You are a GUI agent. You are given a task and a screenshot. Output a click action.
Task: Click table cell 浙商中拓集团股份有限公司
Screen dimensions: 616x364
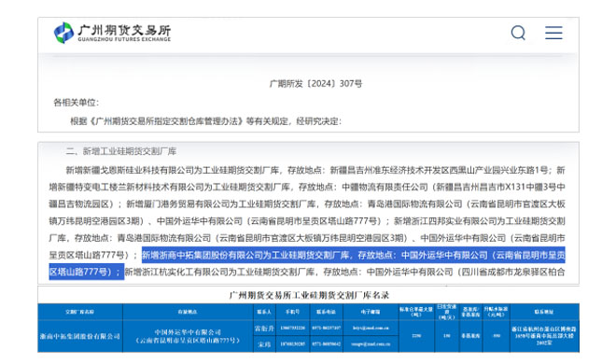click(x=80, y=336)
